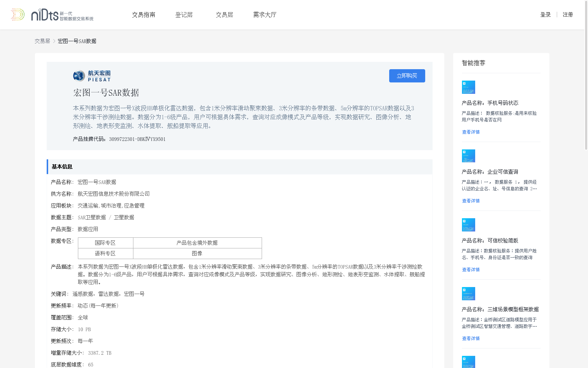Open thumbnail icon for 手机号码状态 product
Screen dimensions: 588x368
pyautogui.click(x=469, y=87)
